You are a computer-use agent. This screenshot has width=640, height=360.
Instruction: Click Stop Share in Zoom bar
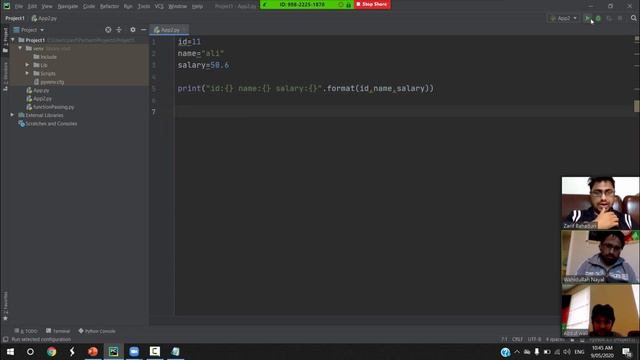tap(372, 4)
